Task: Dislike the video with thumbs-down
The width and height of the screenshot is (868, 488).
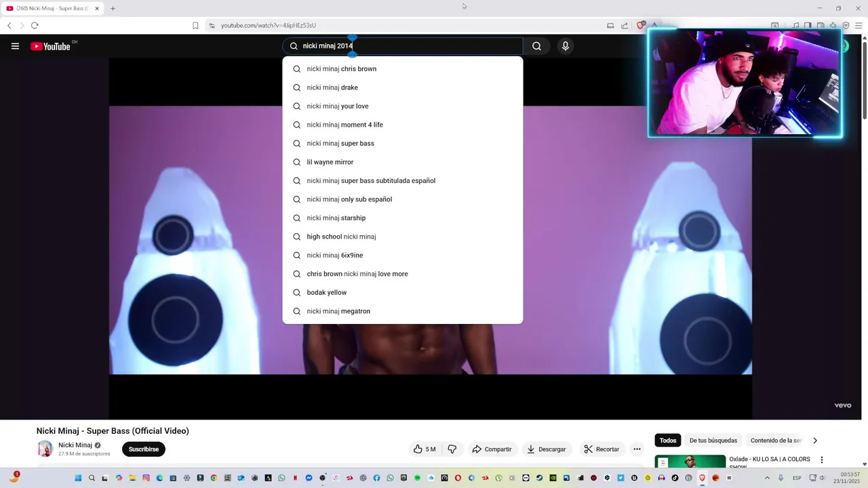Action: [452, 449]
